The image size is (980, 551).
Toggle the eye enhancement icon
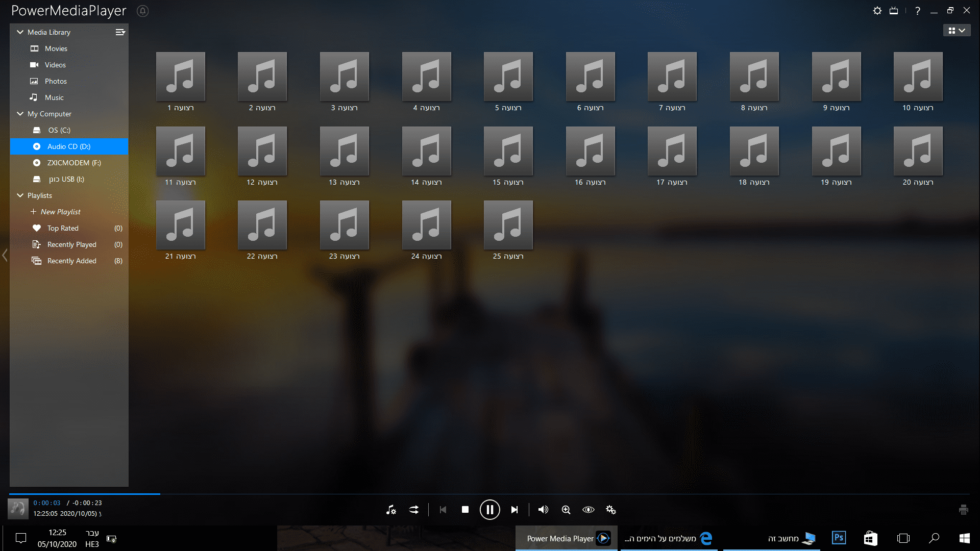[589, 510]
